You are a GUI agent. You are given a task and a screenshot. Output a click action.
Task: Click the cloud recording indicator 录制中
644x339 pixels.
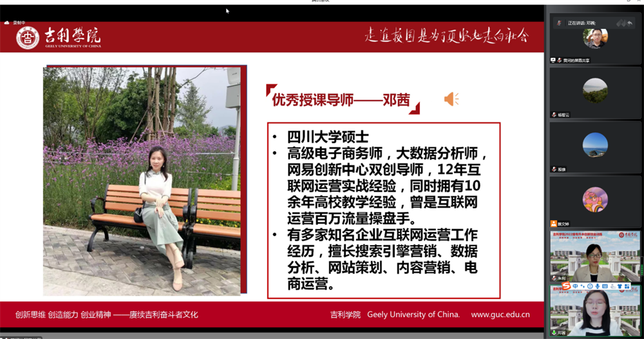(15, 23)
